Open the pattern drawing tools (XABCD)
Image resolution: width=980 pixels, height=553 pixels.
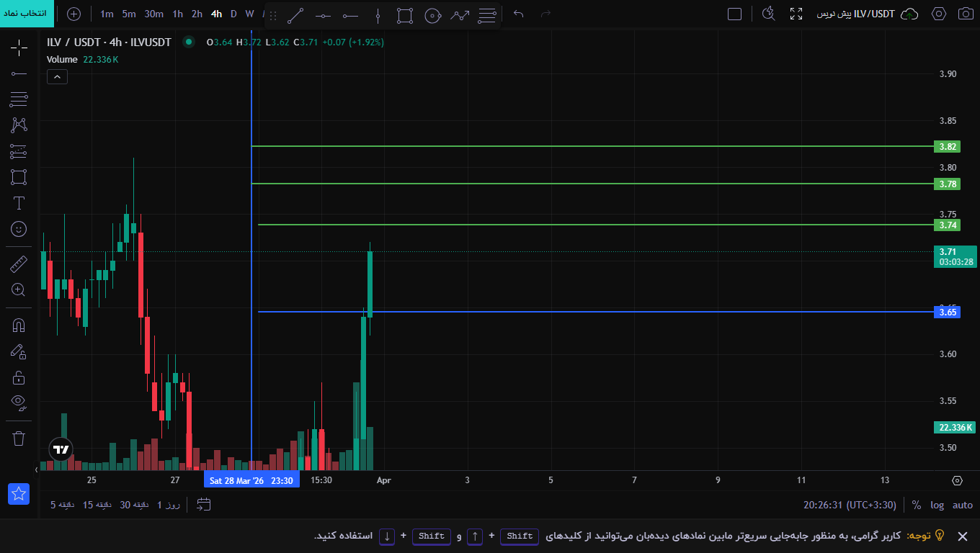19,125
